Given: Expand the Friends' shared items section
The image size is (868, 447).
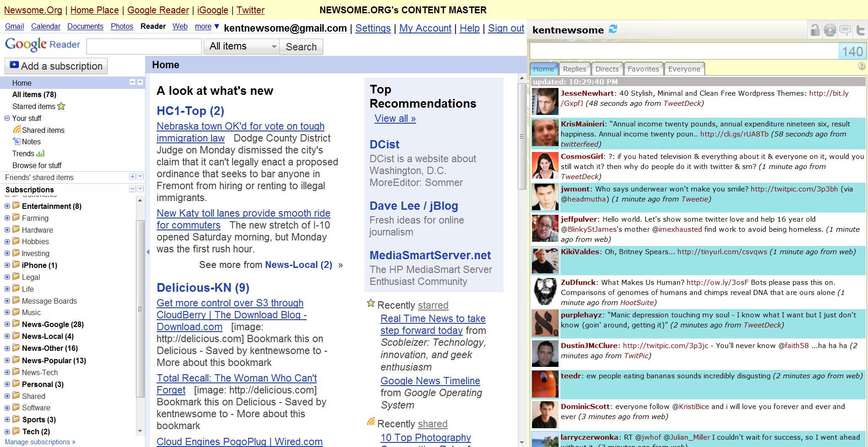Looking at the screenshot, I should coord(132,177).
